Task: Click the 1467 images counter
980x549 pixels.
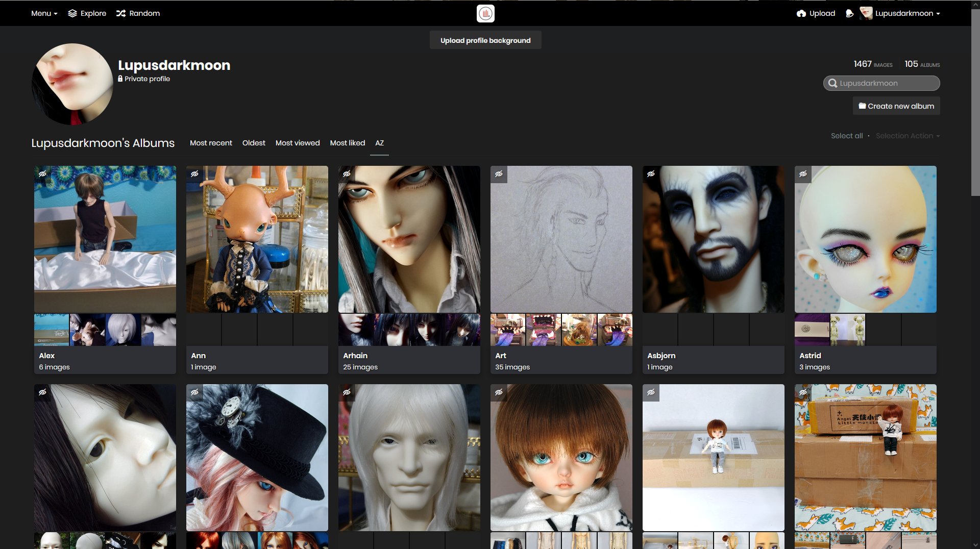Action: tap(873, 64)
